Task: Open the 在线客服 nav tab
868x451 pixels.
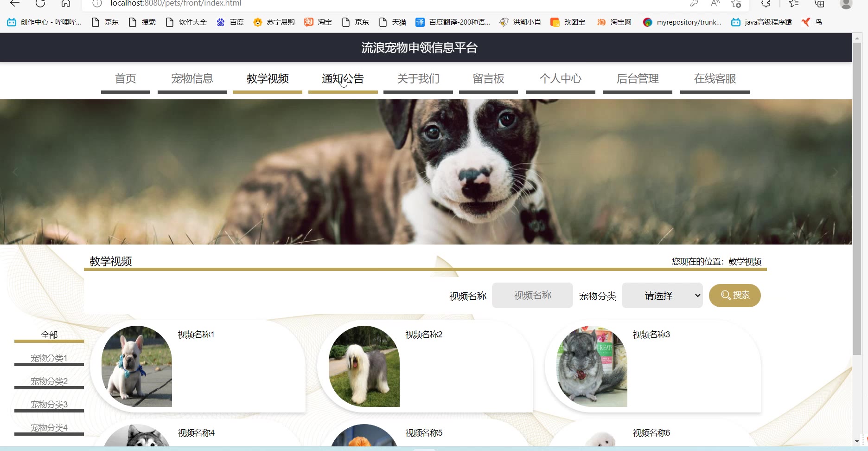Action: click(715, 79)
